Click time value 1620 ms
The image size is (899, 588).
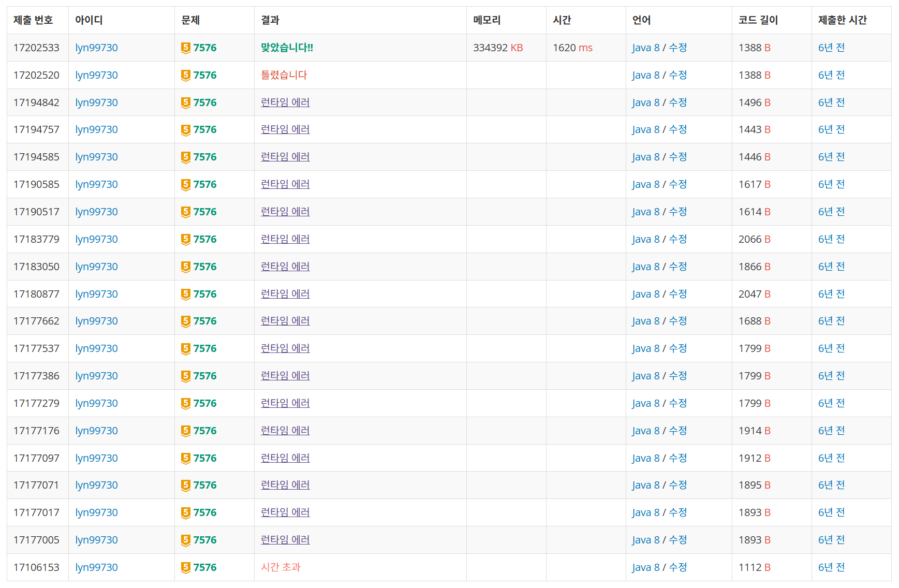coord(572,48)
